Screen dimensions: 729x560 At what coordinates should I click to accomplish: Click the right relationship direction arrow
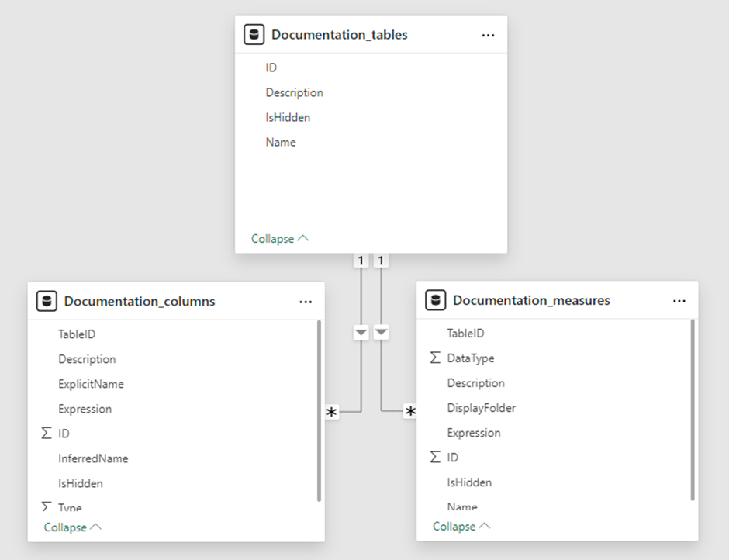[381, 333]
